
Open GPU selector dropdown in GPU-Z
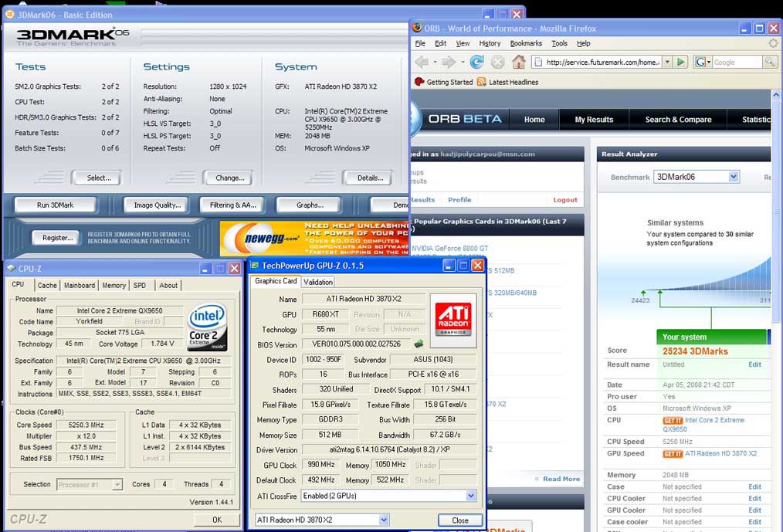click(x=384, y=520)
